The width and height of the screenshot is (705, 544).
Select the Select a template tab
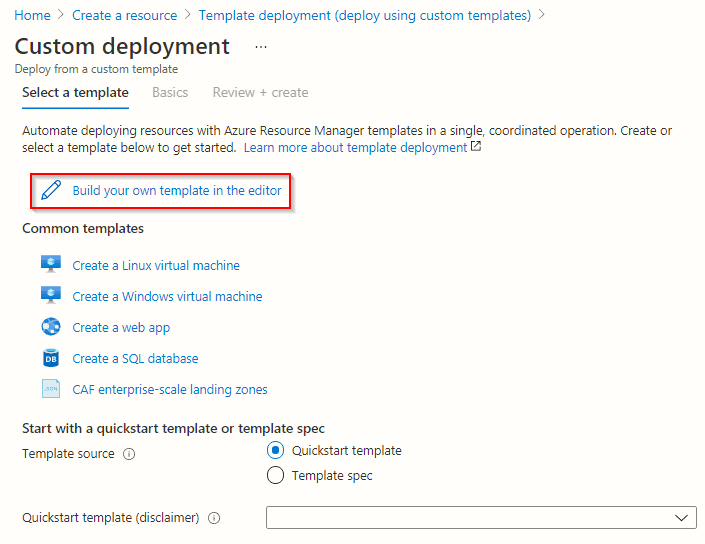pos(75,92)
